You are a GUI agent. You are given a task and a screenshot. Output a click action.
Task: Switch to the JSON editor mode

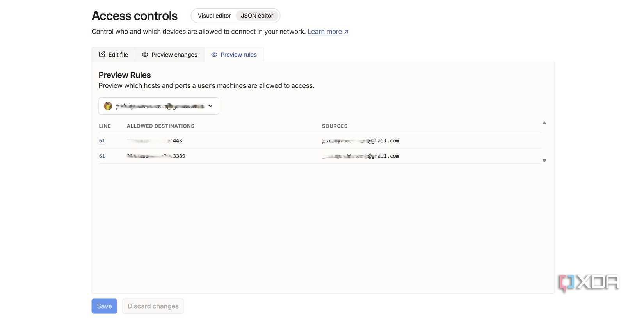click(257, 16)
